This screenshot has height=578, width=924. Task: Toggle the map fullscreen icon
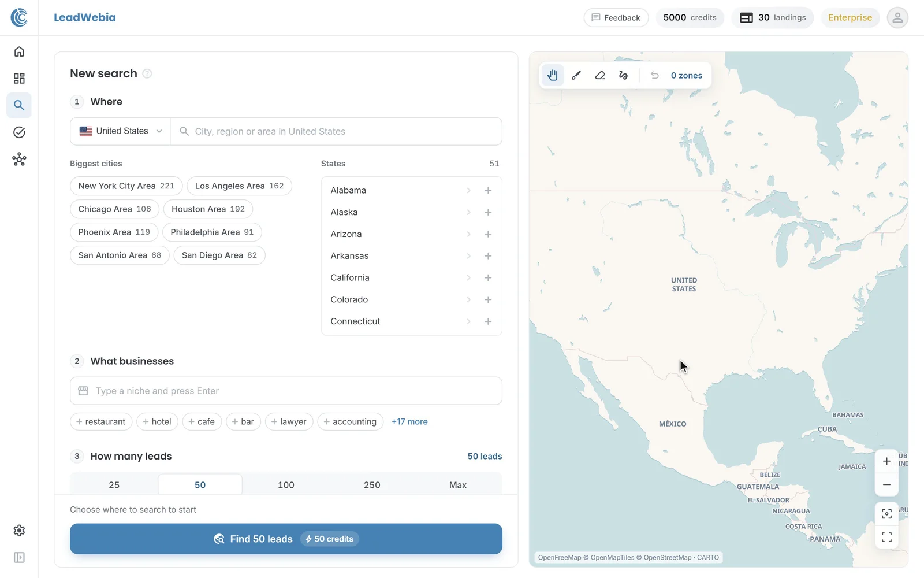click(x=886, y=538)
